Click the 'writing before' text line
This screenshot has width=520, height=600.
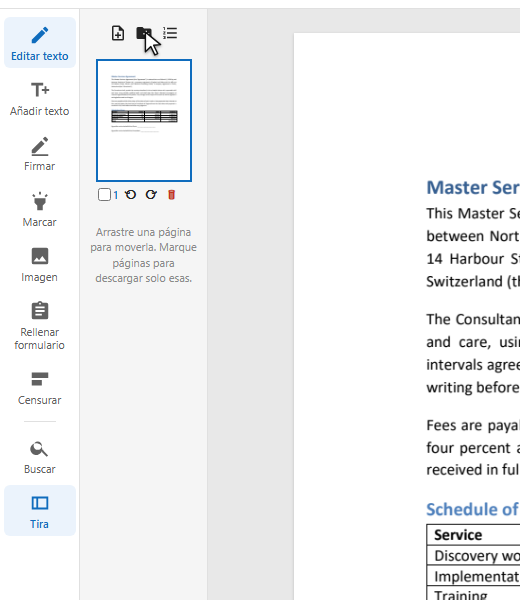pos(473,388)
